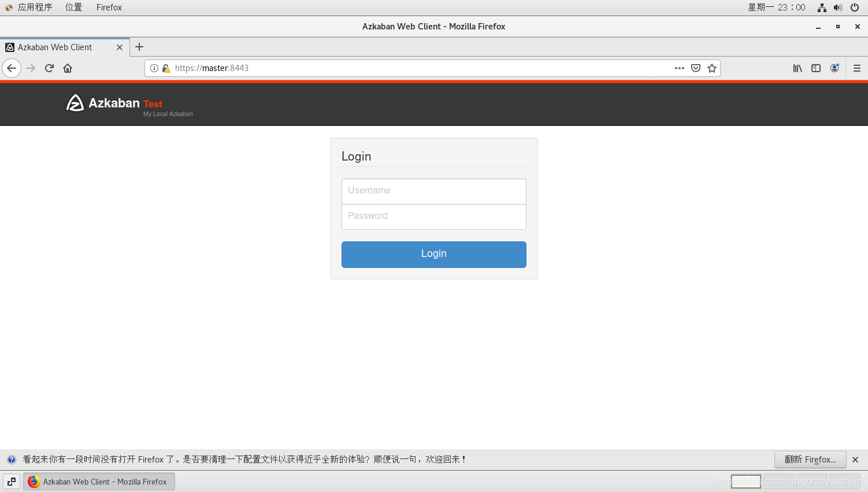Image resolution: width=868 pixels, height=492 pixels.
Task: Open the Library bookmarks and history icon
Action: coord(797,68)
